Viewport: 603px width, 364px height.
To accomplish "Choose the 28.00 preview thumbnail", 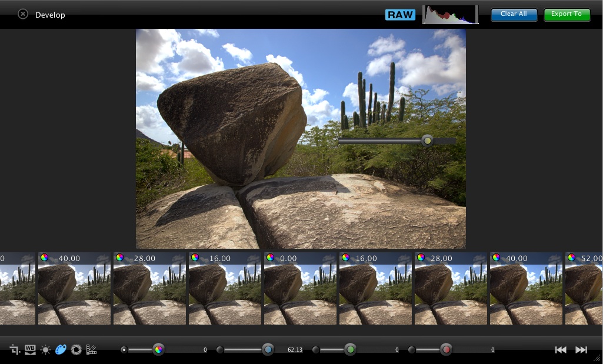I will [451, 288].
